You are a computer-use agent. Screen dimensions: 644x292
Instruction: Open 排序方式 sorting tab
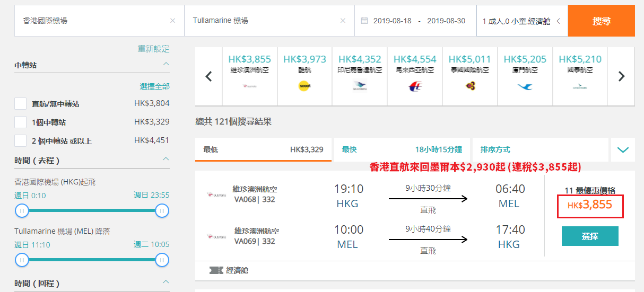[x=541, y=149]
